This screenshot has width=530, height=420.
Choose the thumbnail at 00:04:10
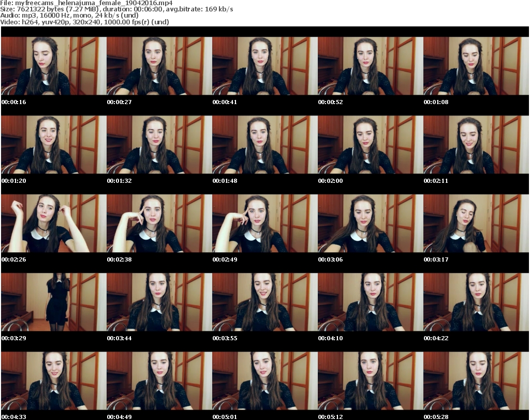click(x=371, y=302)
